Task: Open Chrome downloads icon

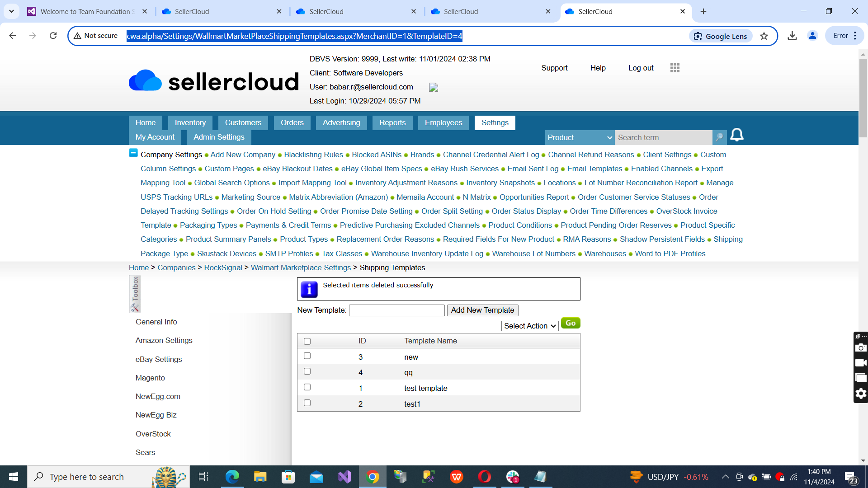Action: click(x=792, y=36)
